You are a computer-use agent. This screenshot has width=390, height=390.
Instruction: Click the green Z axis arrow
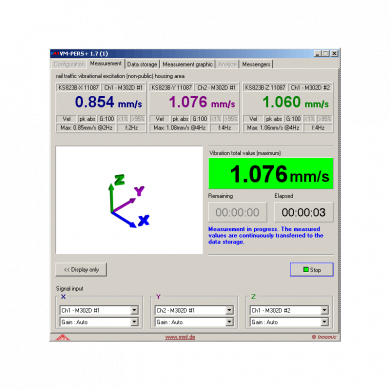click(111, 198)
